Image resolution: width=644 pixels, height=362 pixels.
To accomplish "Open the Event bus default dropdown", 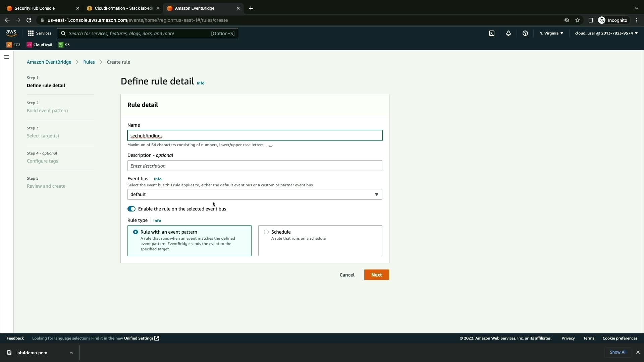I will [x=255, y=194].
